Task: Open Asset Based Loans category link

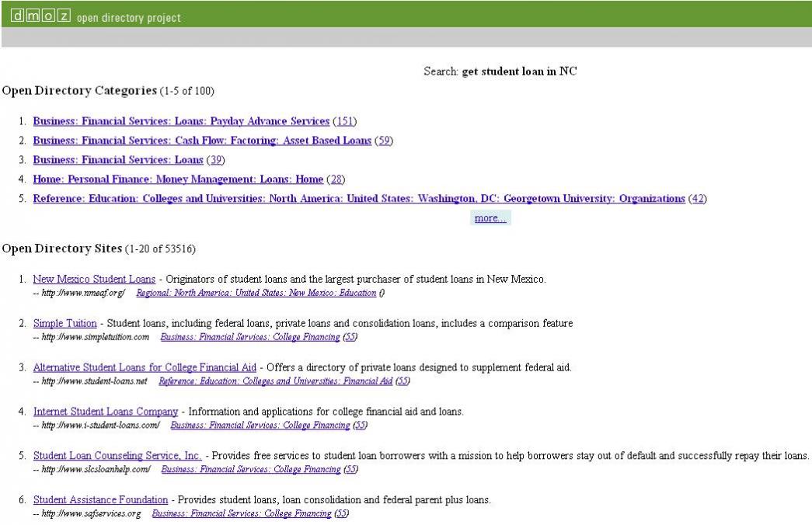Action: [202, 141]
